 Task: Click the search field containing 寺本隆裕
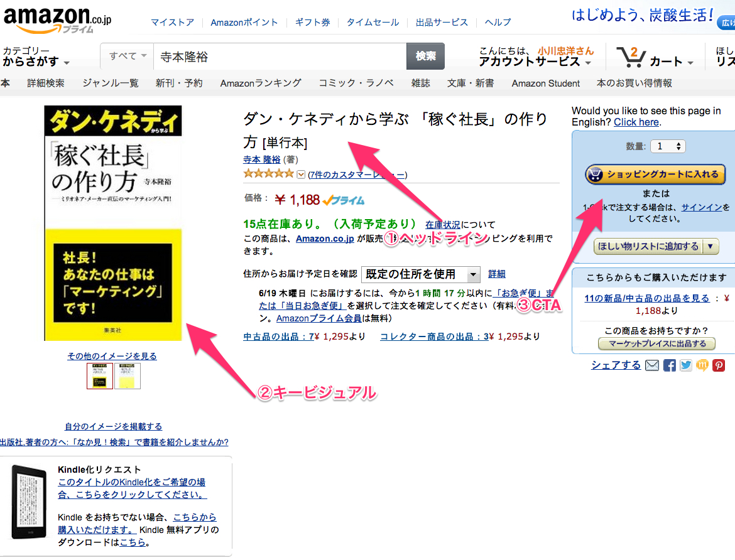pyautogui.click(x=280, y=57)
